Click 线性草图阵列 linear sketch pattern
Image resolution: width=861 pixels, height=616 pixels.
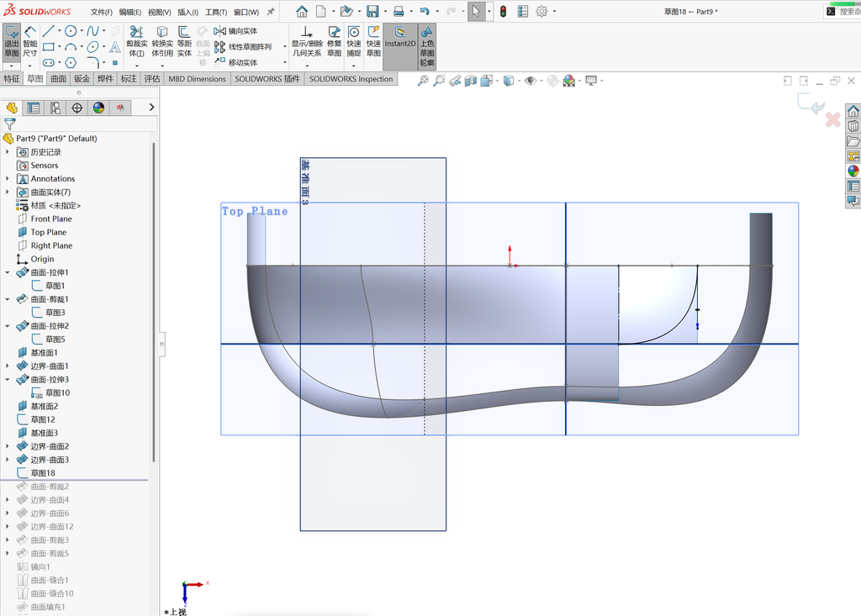pyautogui.click(x=243, y=47)
